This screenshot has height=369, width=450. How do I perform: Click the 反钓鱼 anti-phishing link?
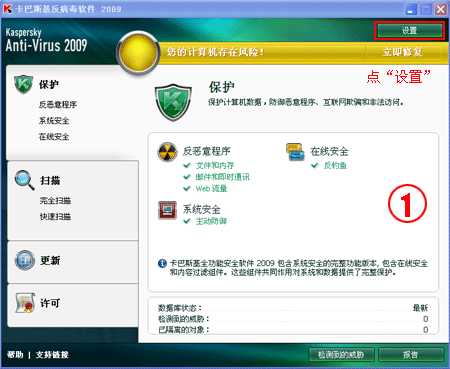(x=335, y=165)
